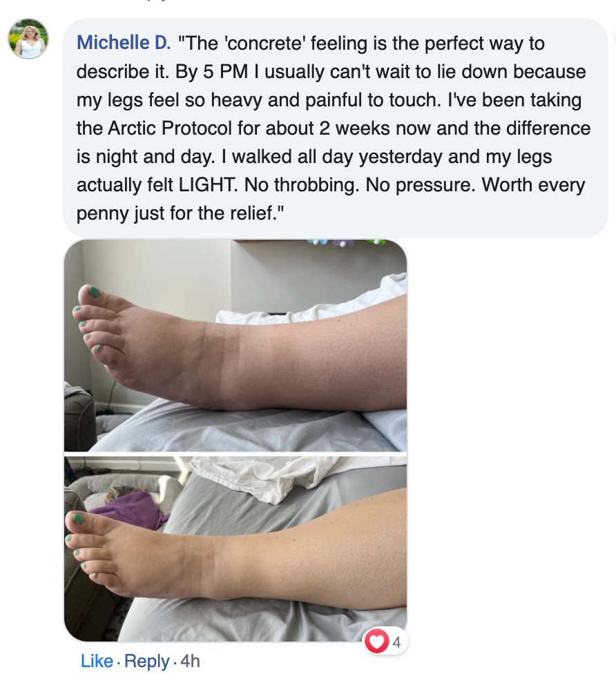This screenshot has height=674, width=616.
Task: Click the '5 PM' text in comment
Action: [226, 71]
